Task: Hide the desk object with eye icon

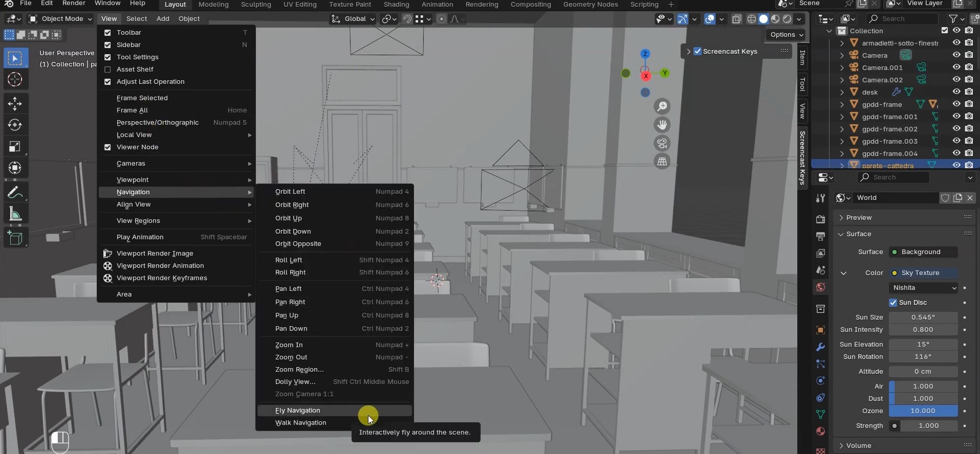Action: pyautogui.click(x=956, y=92)
